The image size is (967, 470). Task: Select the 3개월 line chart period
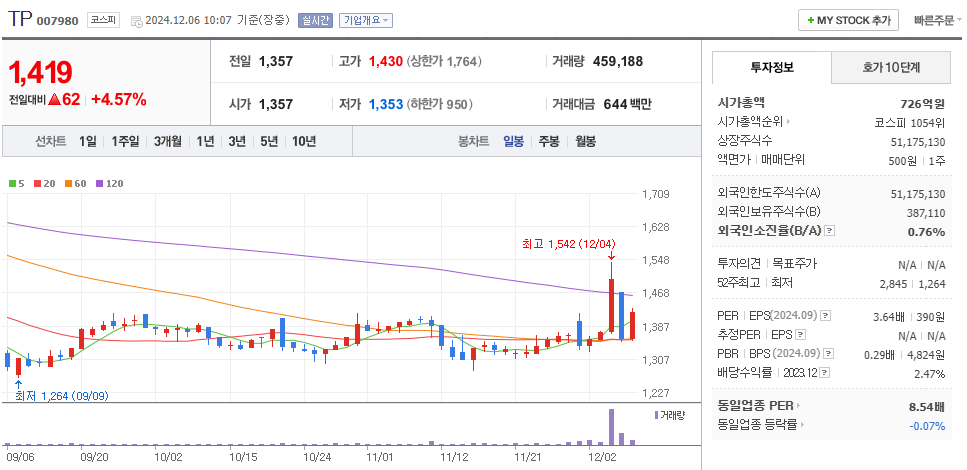(168, 141)
